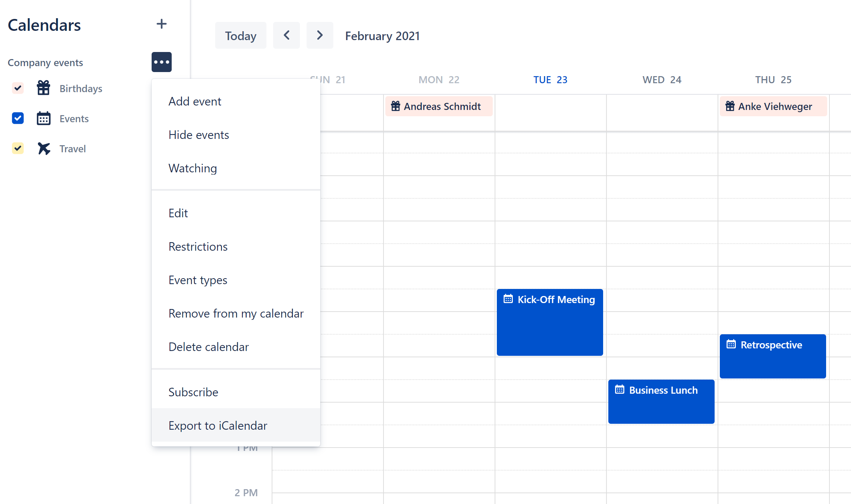Click the Events calendar icon in sidebar
851x504 pixels.
click(x=43, y=118)
